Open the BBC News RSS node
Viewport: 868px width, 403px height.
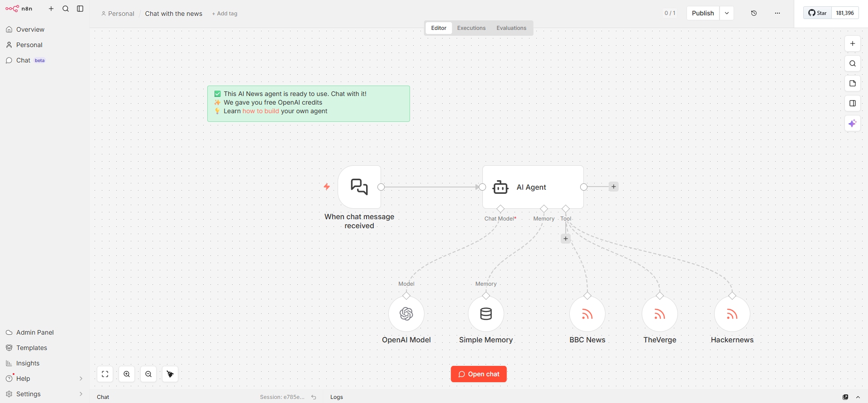587,314
